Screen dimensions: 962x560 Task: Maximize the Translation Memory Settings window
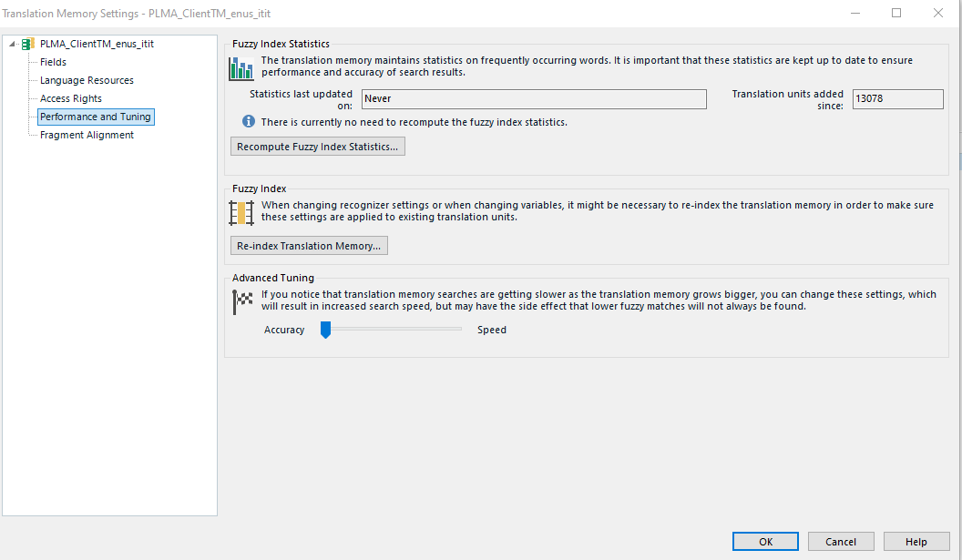pyautogui.click(x=896, y=13)
